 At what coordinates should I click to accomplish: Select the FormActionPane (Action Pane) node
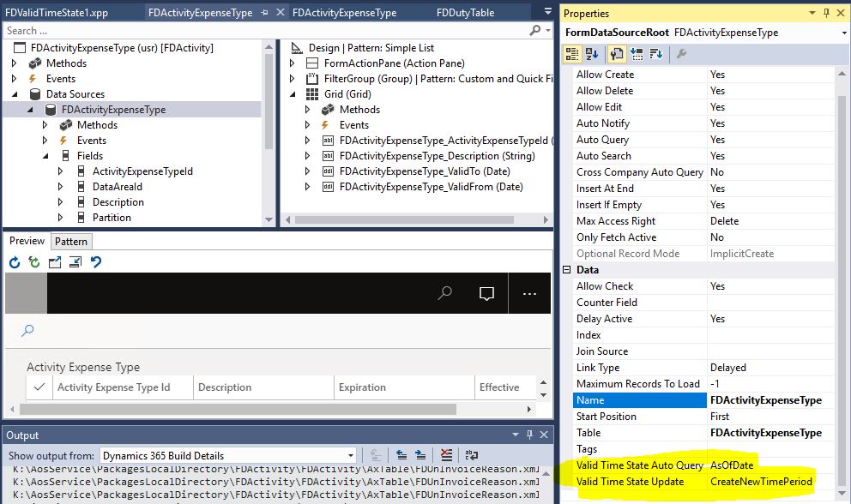coord(394,63)
